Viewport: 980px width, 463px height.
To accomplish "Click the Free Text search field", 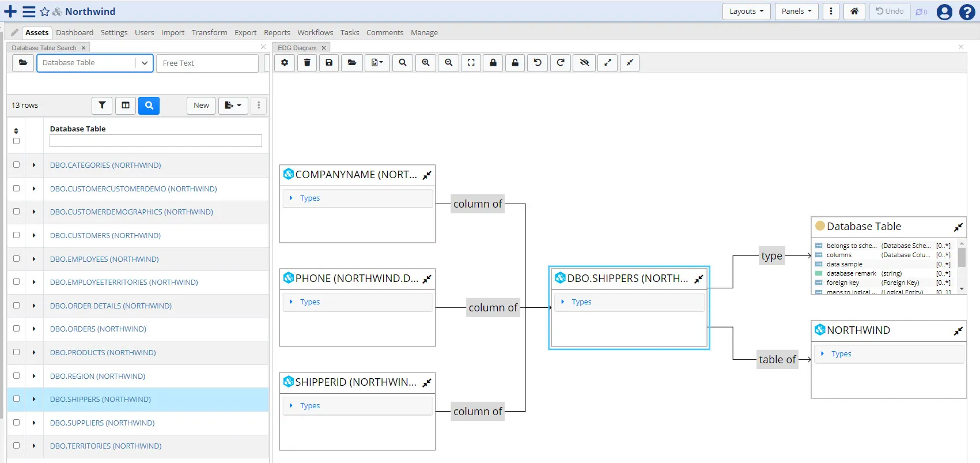I will (207, 63).
